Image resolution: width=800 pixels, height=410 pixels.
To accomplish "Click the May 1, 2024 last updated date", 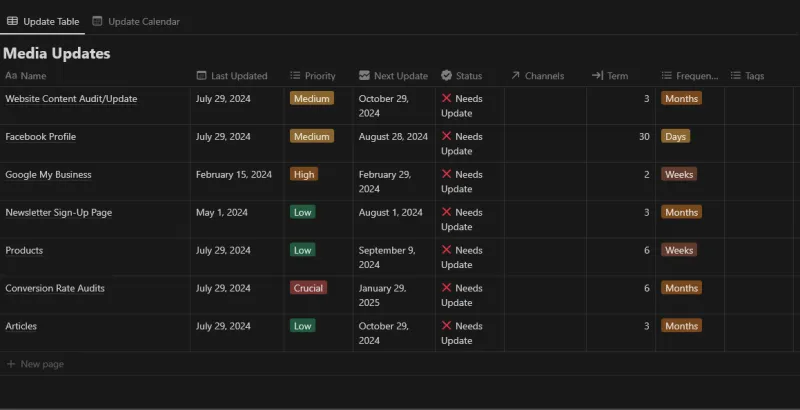I will 221,212.
